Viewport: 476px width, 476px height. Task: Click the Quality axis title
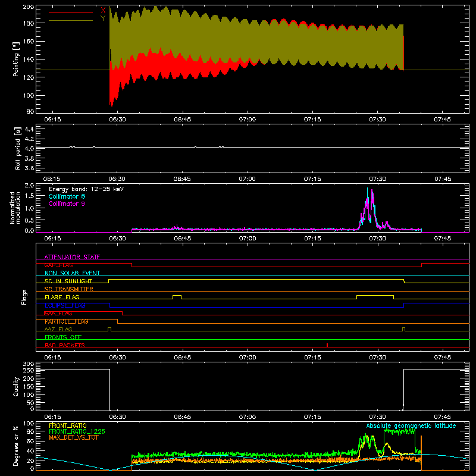click(x=16, y=386)
